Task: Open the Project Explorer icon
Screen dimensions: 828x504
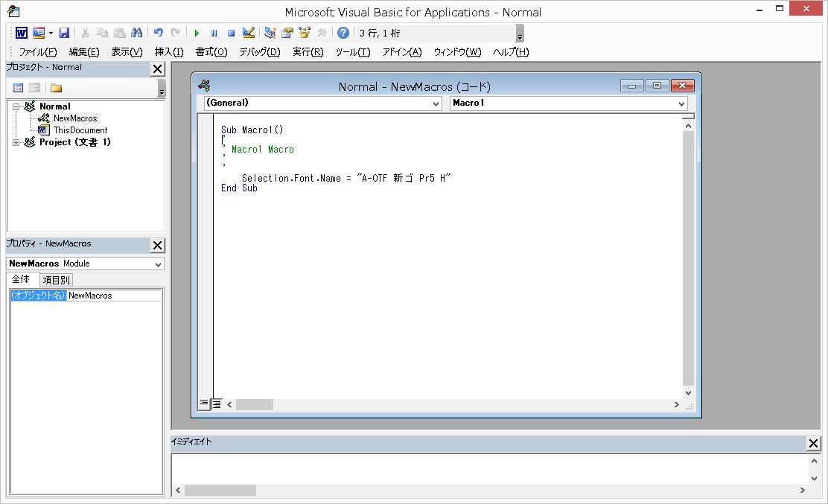Action: click(x=270, y=33)
